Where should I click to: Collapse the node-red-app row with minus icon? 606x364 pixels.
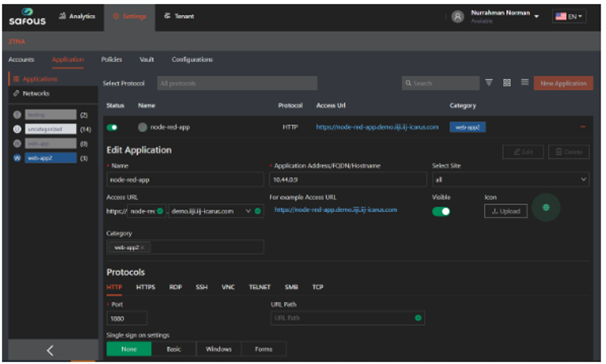point(583,127)
